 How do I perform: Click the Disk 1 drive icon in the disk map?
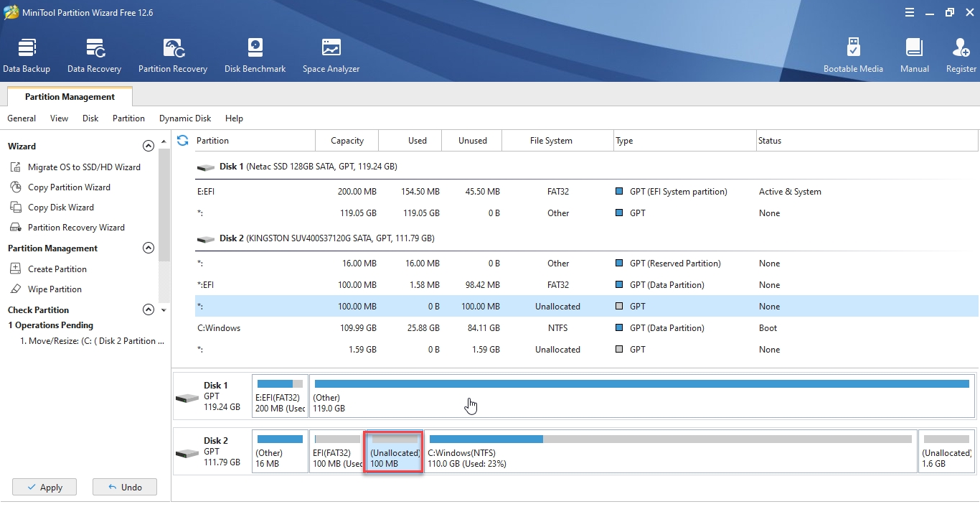(187, 398)
